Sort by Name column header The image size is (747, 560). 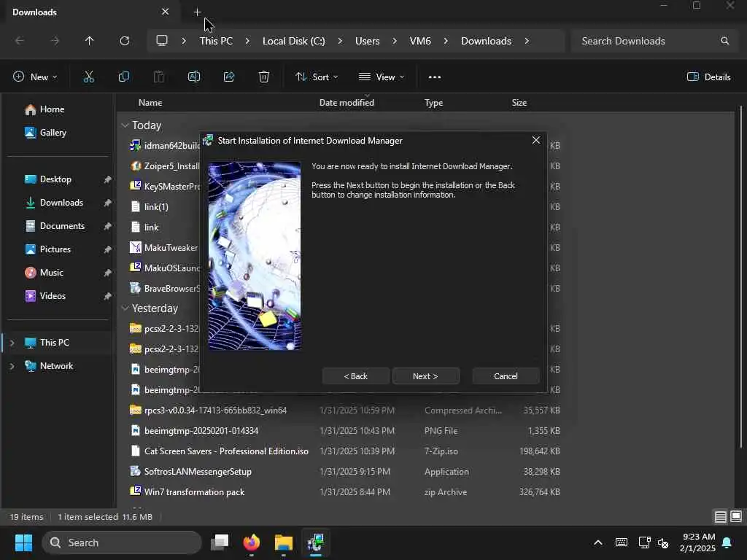[150, 102]
